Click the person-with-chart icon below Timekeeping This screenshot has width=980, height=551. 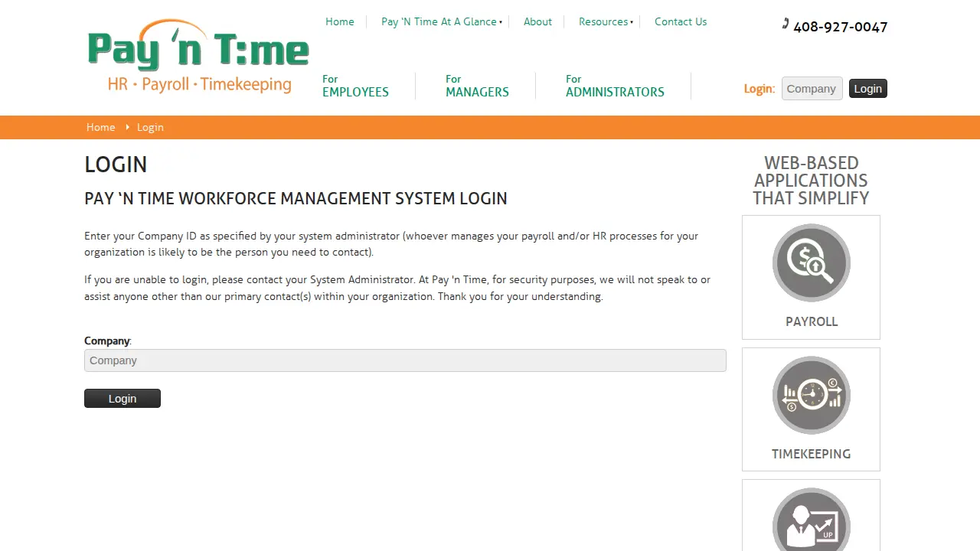point(811,520)
